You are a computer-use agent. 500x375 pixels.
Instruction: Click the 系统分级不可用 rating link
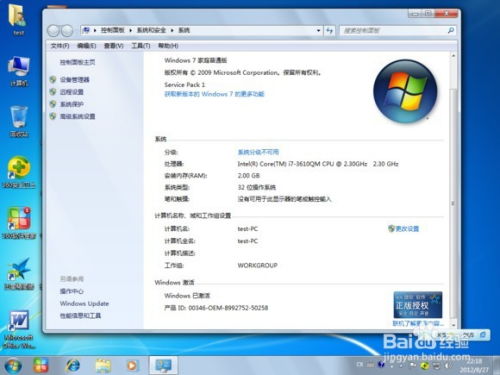(258, 152)
